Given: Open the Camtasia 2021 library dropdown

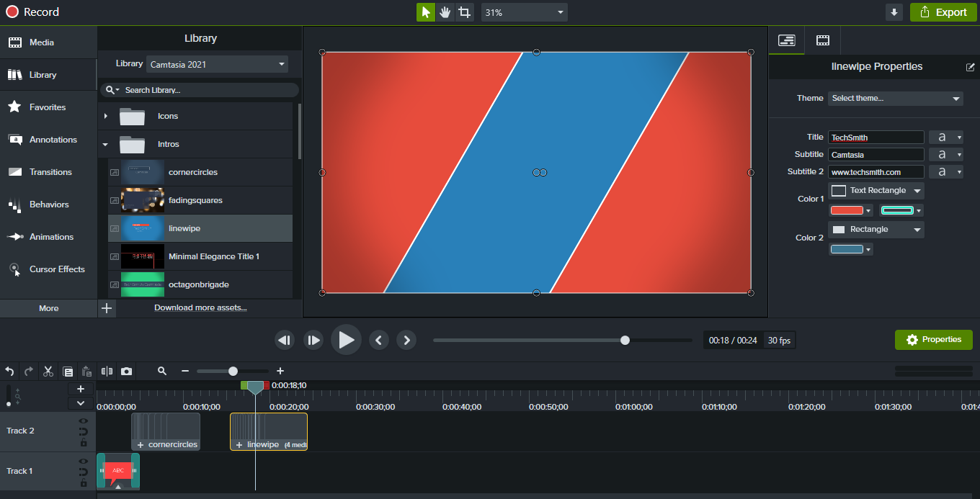Looking at the screenshot, I should tap(217, 64).
